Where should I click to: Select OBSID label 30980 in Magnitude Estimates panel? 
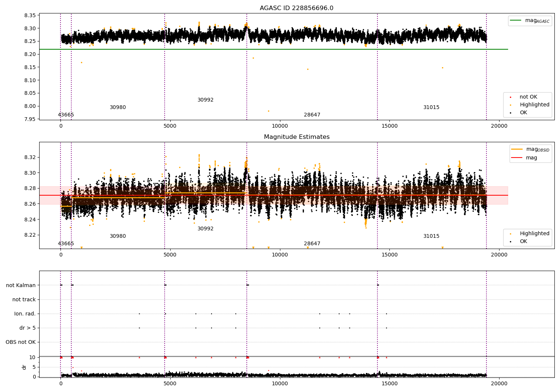coord(118,236)
